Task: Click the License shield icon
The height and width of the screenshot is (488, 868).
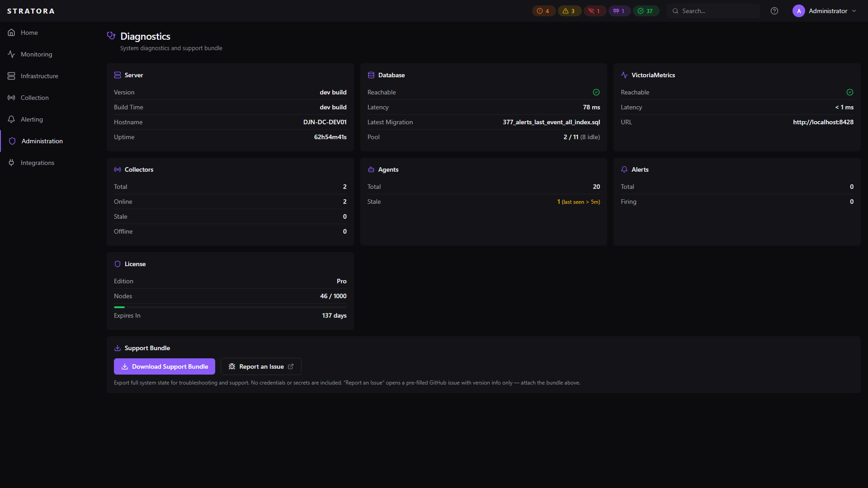Action: (118, 264)
